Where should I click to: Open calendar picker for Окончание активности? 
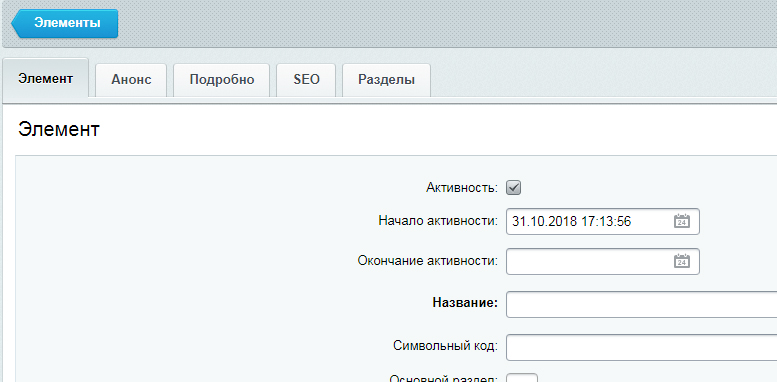click(x=682, y=261)
